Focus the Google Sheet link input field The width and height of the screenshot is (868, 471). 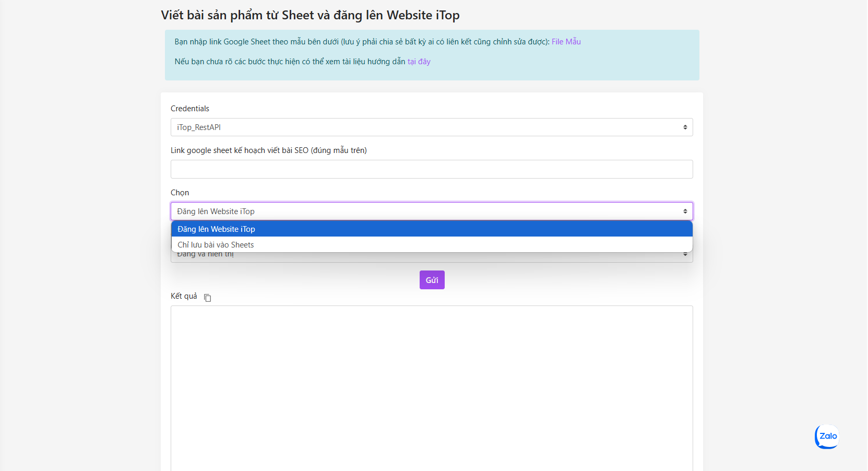431,169
